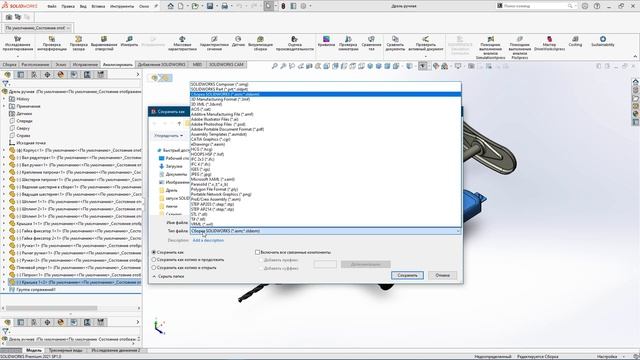
Task: Expand the Корпус<1> component node
Action: point(4,150)
